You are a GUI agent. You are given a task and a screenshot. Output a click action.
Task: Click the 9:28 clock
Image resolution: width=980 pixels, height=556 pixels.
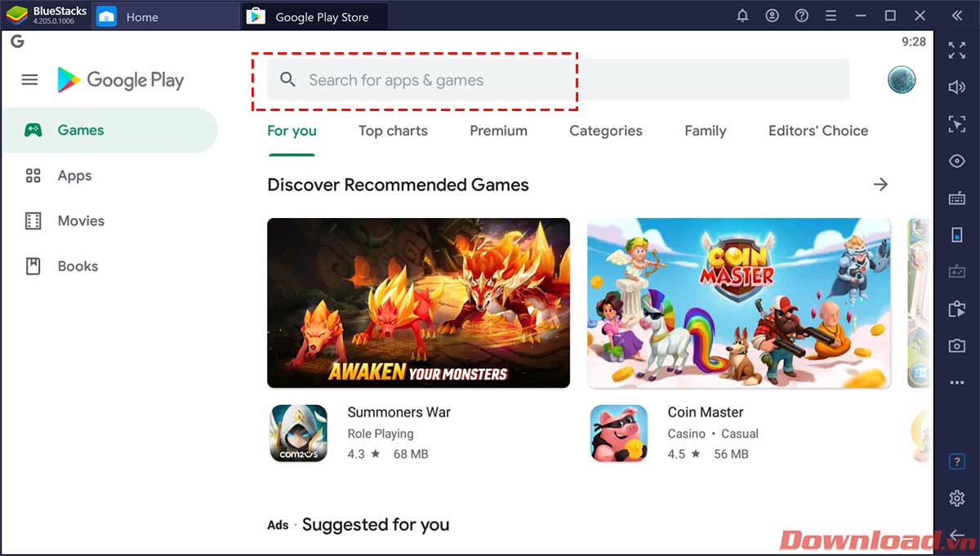[x=914, y=42]
